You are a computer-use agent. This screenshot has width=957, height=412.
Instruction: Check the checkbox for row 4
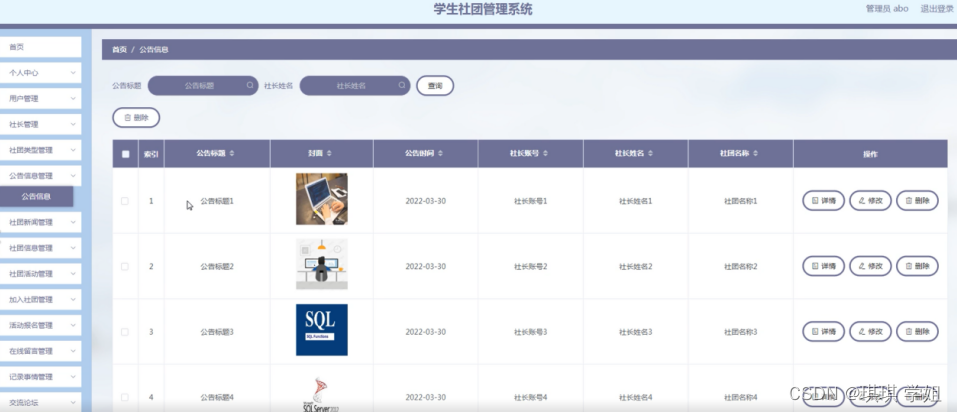point(125,397)
